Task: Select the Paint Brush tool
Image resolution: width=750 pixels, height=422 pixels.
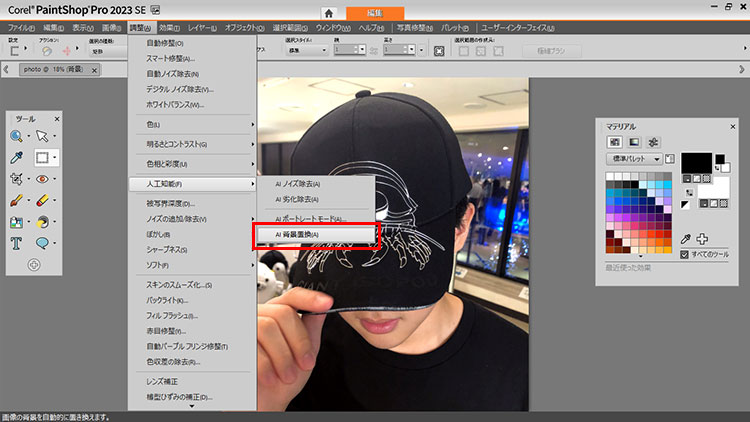Action: coord(17,200)
